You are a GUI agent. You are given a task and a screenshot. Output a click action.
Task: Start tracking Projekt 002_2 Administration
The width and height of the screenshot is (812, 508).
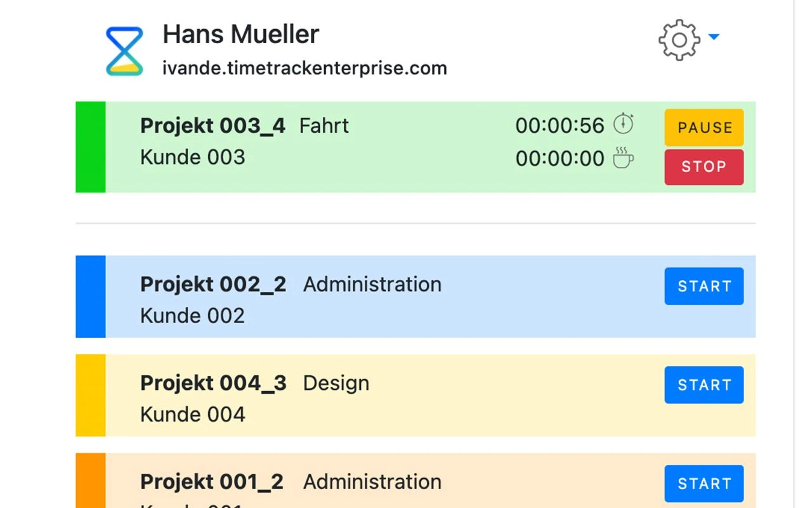pyautogui.click(x=704, y=286)
